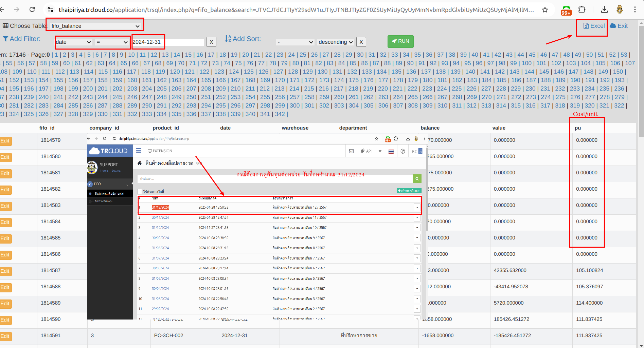The height and width of the screenshot is (348, 644).
Task: Click Home link under SUPPORT
Action: (x=104, y=171)
